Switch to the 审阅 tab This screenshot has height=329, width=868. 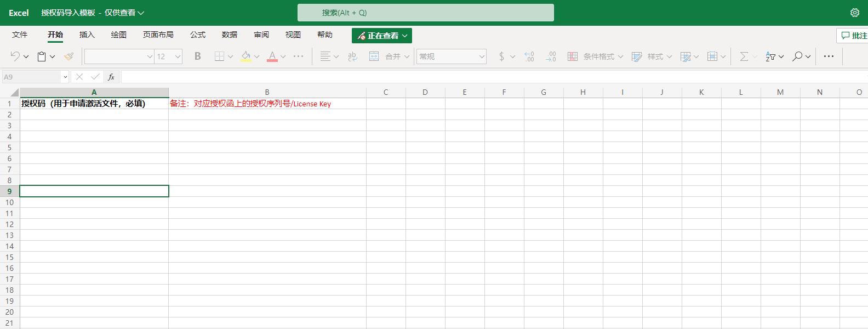[261, 35]
